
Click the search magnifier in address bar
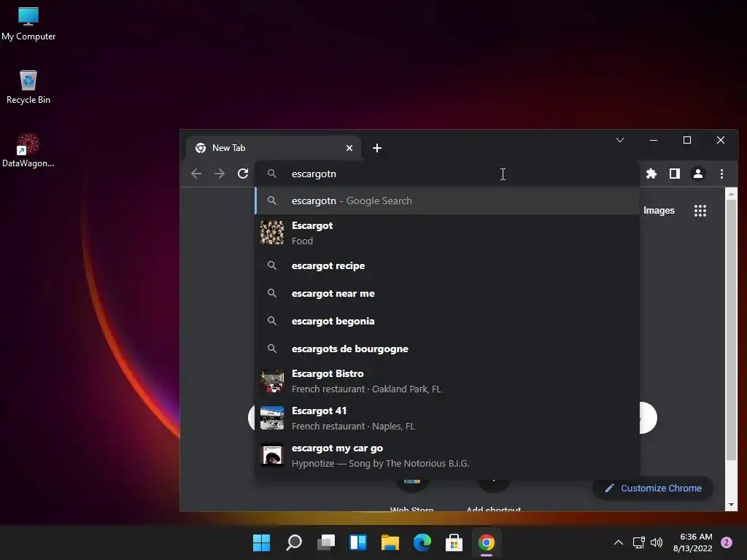coord(272,174)
